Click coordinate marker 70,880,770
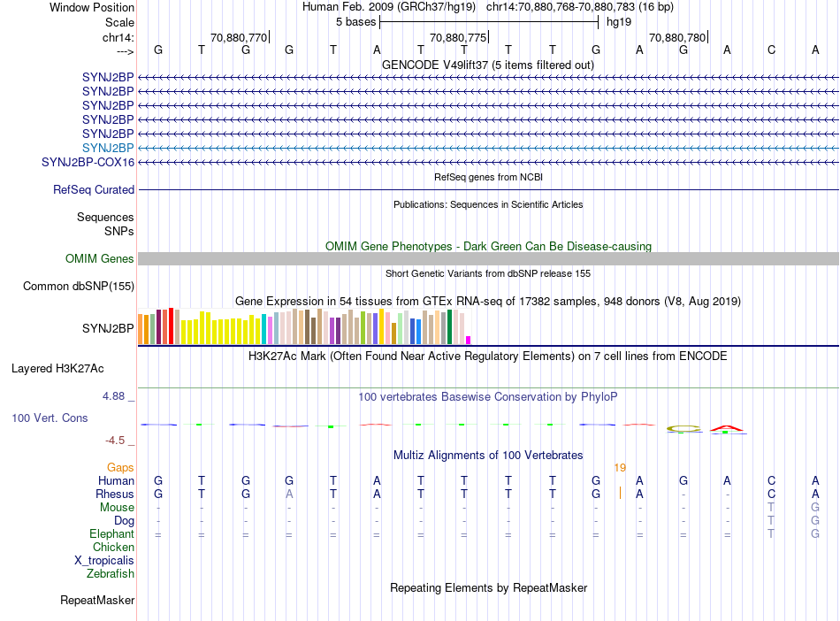 [239, 37]
